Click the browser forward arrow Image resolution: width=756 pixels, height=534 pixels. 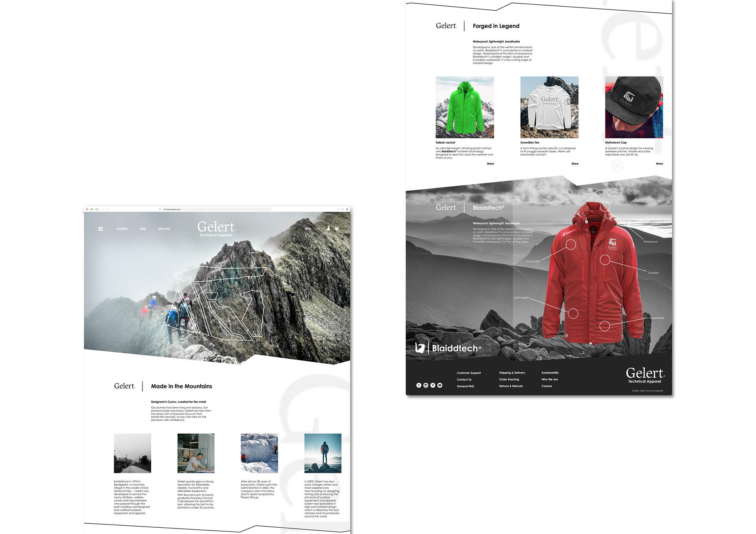108,209
